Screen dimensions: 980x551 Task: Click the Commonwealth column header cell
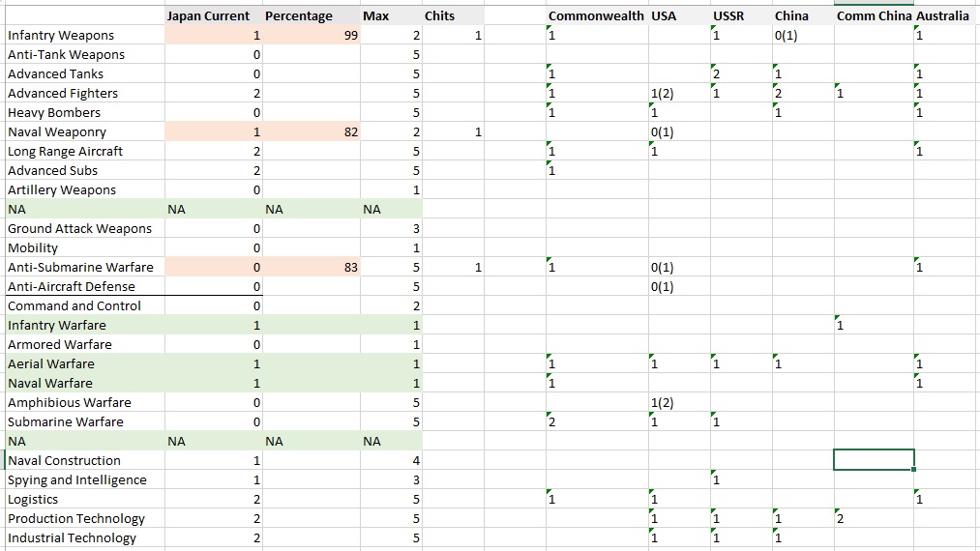(x=596, y=16)
